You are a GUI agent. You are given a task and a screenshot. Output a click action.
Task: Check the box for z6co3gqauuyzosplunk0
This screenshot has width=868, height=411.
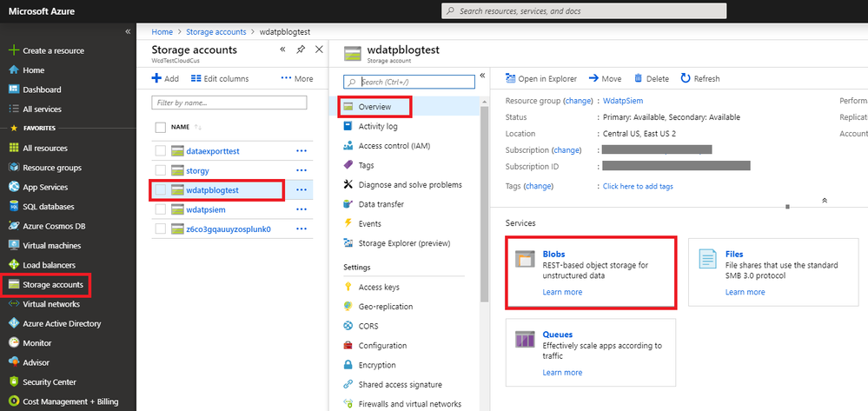[161, 229]
